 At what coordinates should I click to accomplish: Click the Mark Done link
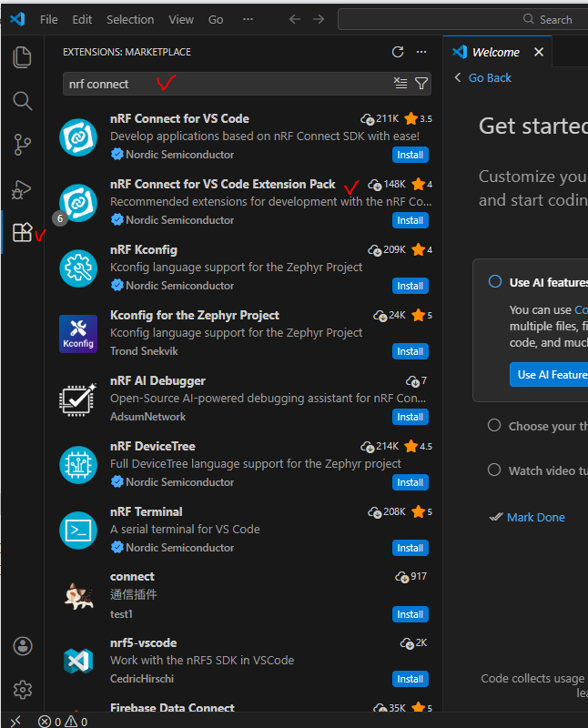coord(535,517)
